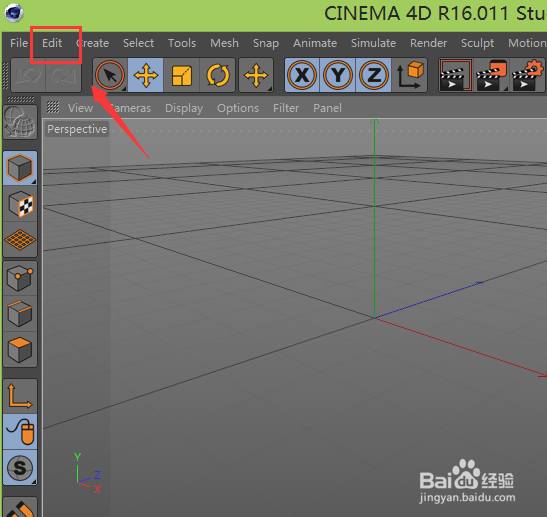Viewport: 547px width, 517px height.
Task: Open the Sculpt menu
Action: 477,44
